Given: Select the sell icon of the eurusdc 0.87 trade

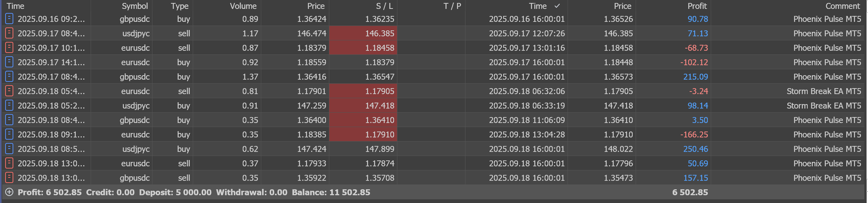Looking at the screenshot, I should [9, 48].
